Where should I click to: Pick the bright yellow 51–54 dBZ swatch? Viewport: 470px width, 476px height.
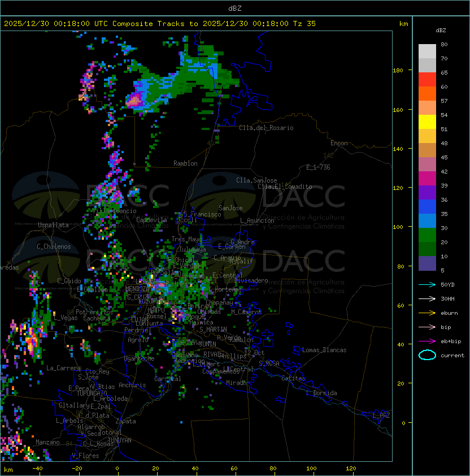(x=427, y=122)
